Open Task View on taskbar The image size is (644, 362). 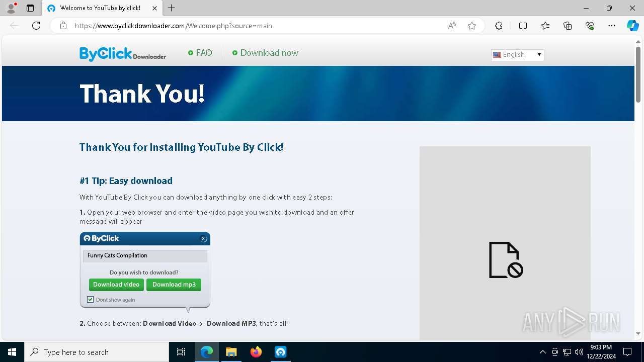pos(181,352)
